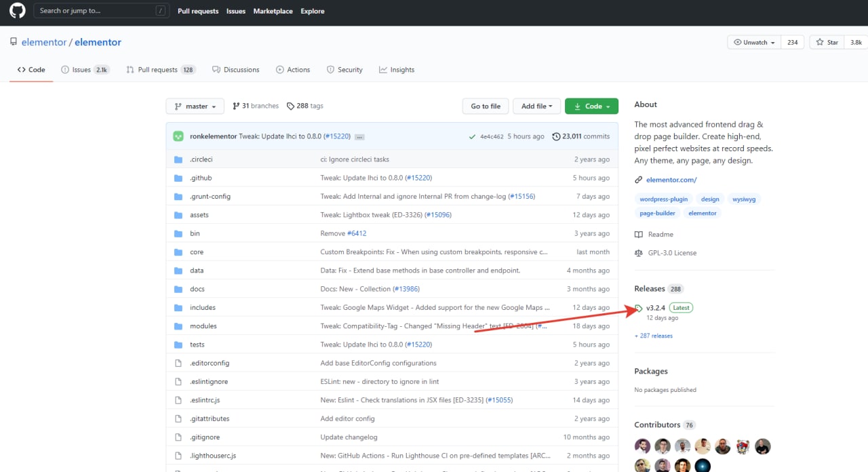The height and width of the screenshot is (472, 868).
Task: Open the Contributors heading link
Action: pos(657,425)
